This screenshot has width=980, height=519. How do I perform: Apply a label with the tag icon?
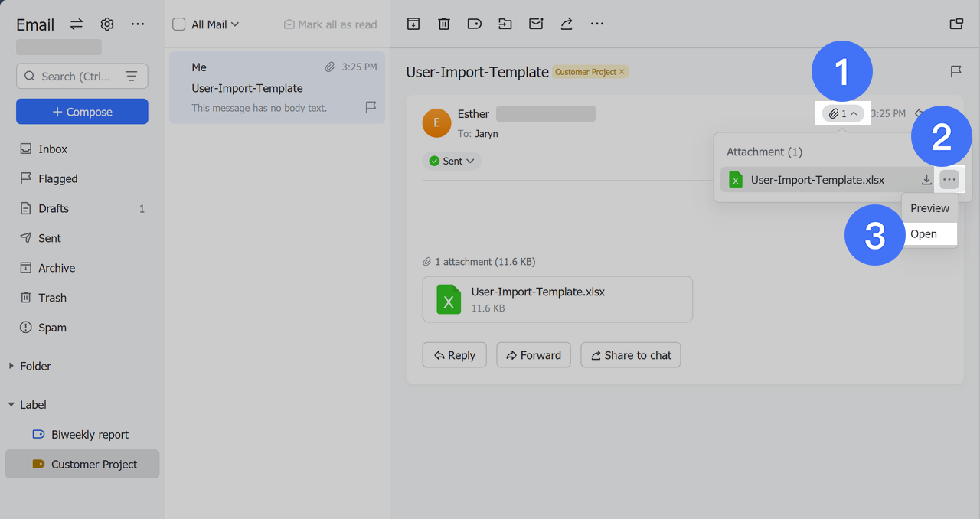pos(474,24)
